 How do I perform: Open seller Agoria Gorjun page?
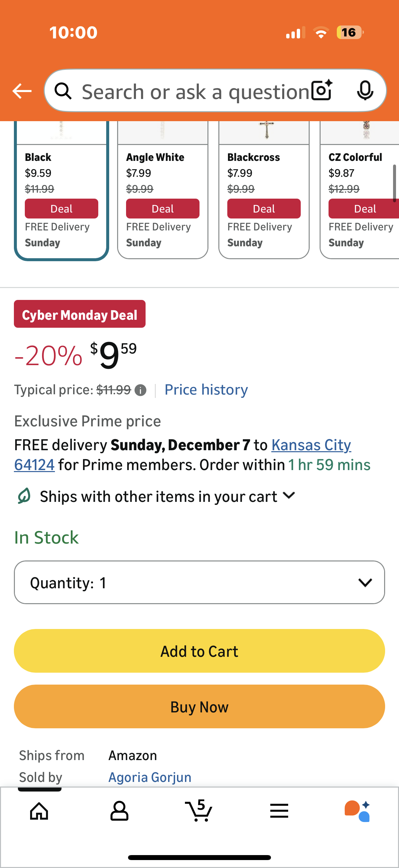click(150, 777)
